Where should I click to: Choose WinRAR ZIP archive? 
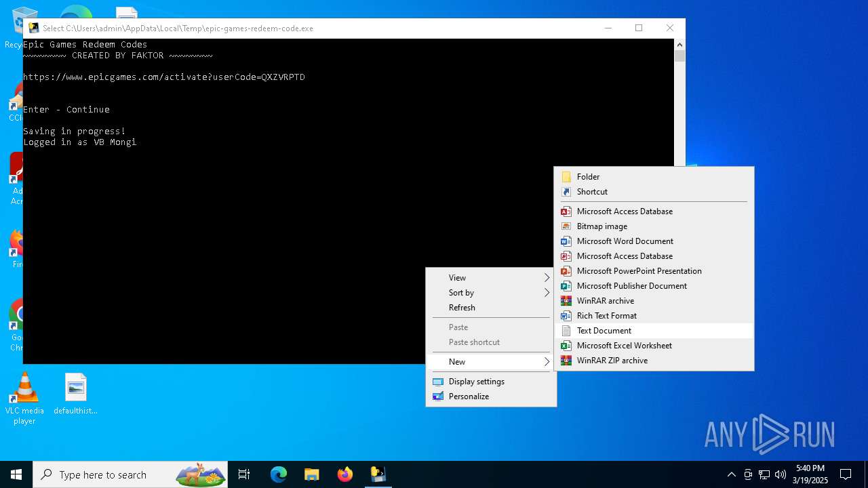[654, 361]
